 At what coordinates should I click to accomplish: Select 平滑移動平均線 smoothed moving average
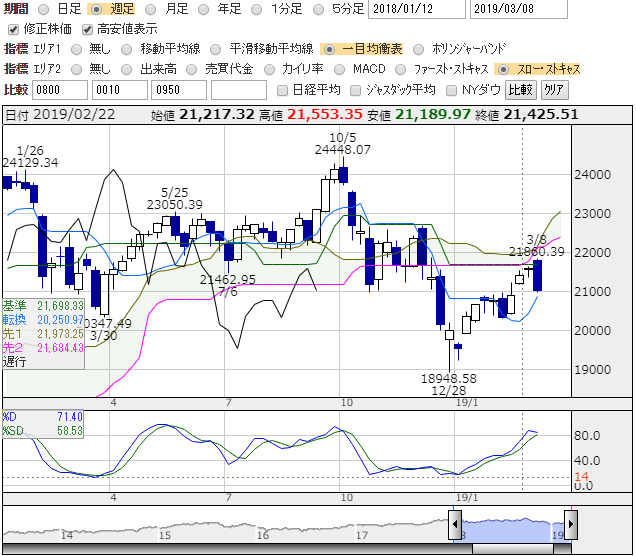[215, 49]
